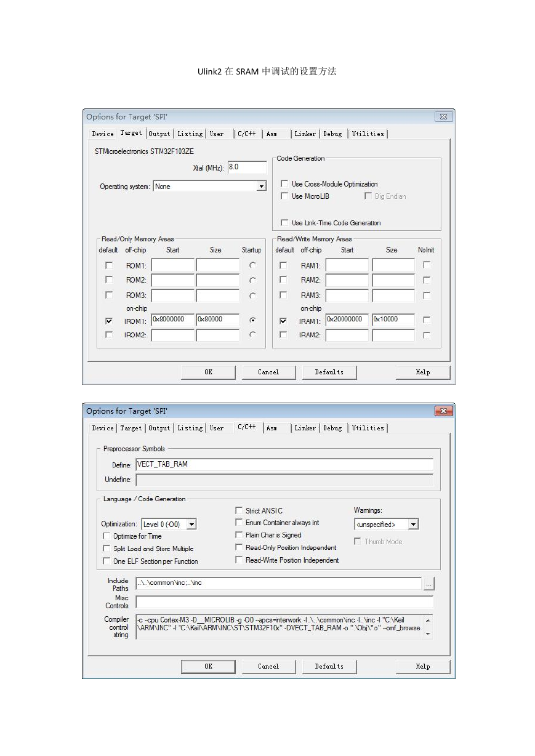
Task: Check the default box for RAM1
Action: [283, 265]
